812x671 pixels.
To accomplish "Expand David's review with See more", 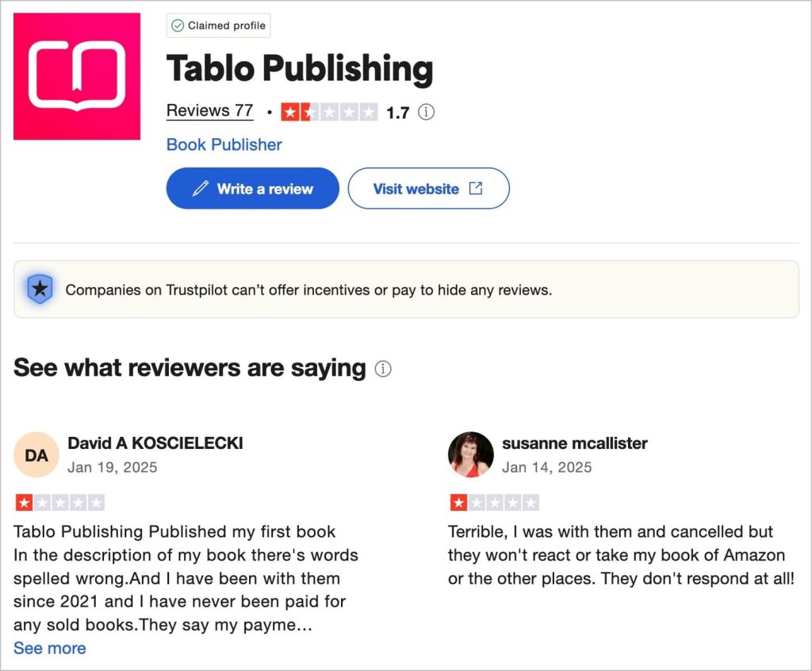I will [x=50, y=648].
